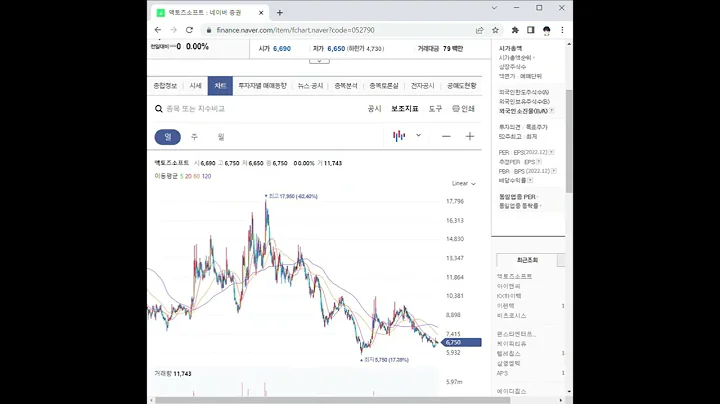720x404 pixels.
Task: Open 비츠로시스 in recent list
Action: [x=512, y=316]
